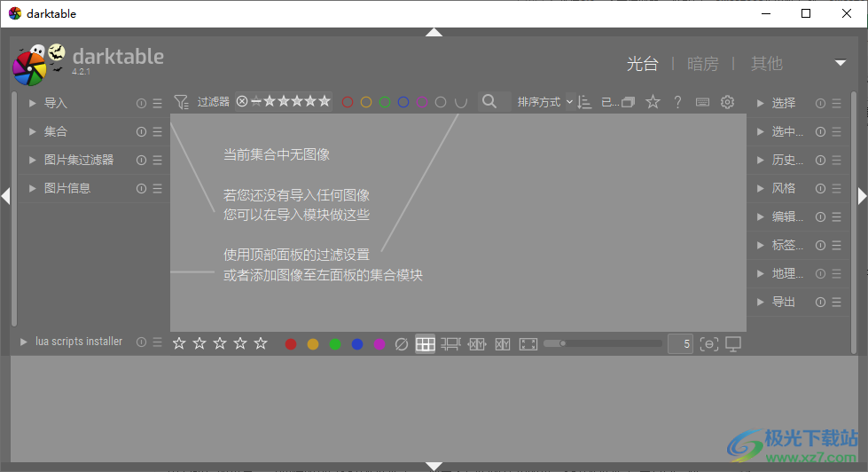Image resolution: width=868 pixels, height=472 pixels.
Task: Open display profile monitor icon
Action: (x=733, y=344)
